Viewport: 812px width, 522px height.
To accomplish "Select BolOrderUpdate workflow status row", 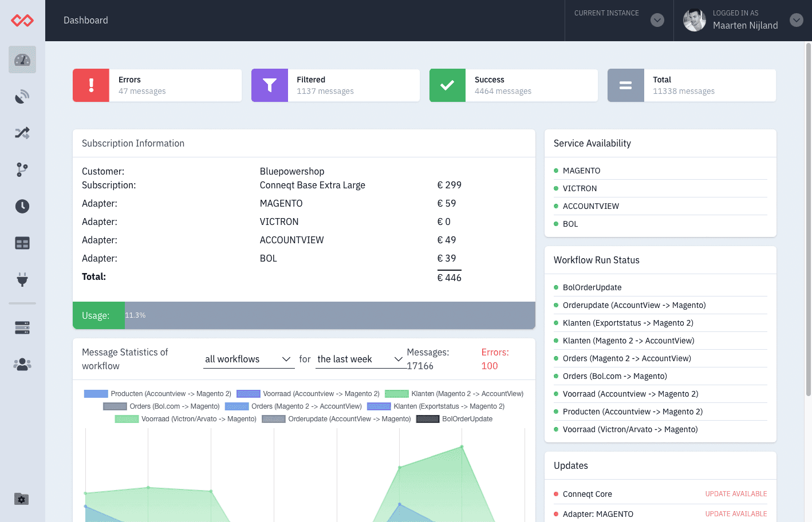I will 660,287.
